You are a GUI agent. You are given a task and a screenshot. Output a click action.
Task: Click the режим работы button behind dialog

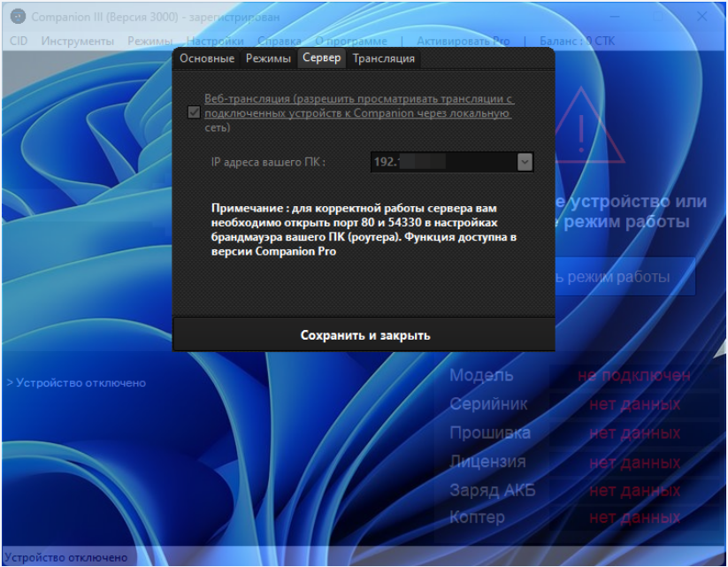coord(625,277)
